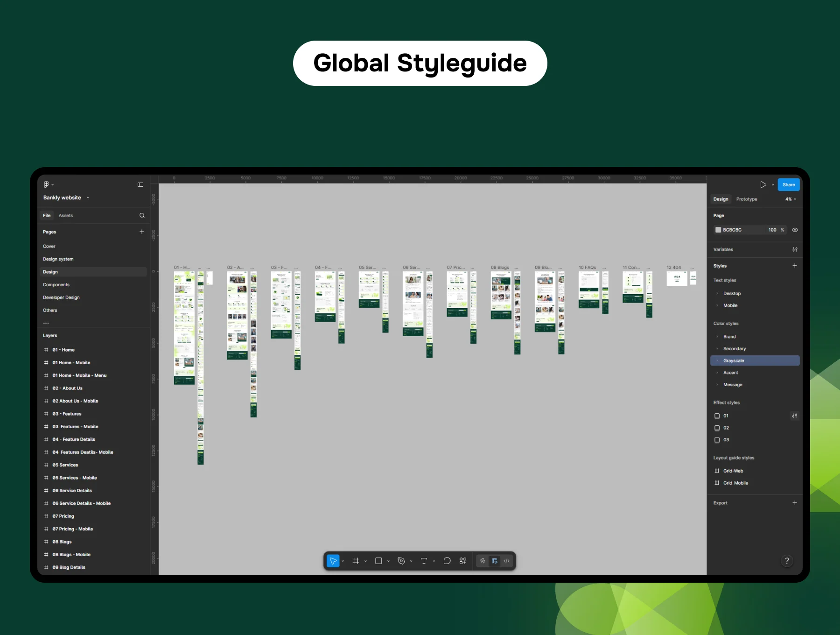Add an export setting with plus
Image resolution: width=840 pixels, height=635 pixels.
pos(795,503)
